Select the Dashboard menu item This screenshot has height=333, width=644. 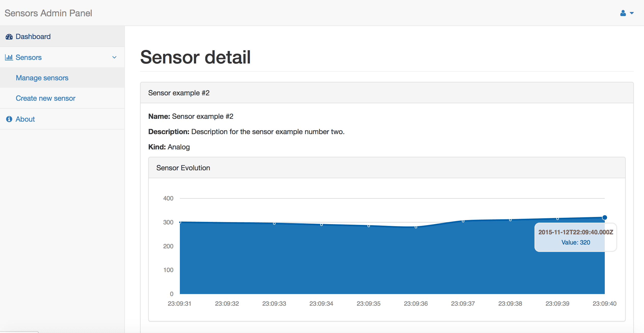click(33, 36)
